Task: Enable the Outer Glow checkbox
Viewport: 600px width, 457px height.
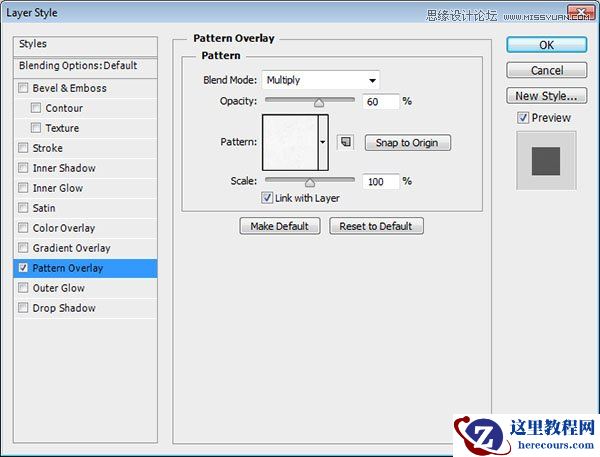Action: coord(23,287)
